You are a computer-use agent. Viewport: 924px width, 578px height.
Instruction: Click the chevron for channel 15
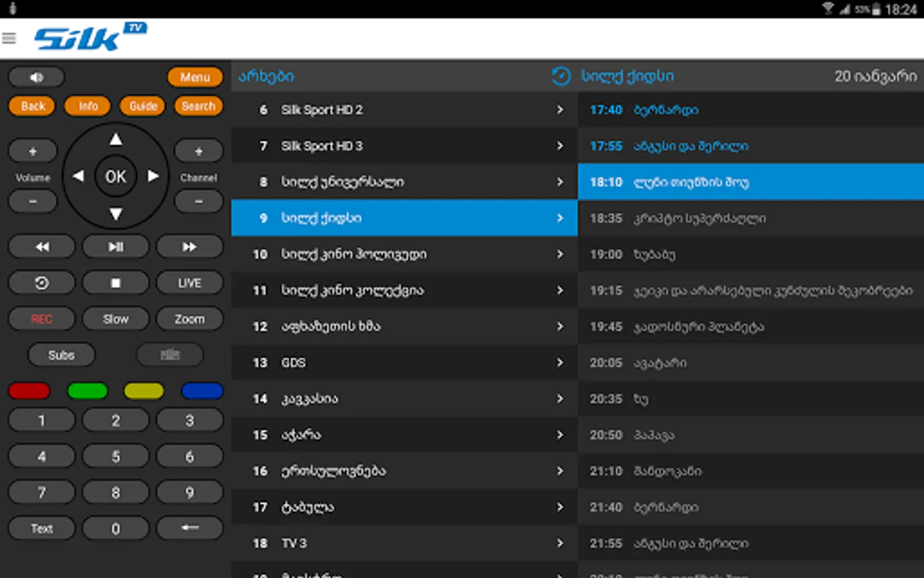click(560, 435)
